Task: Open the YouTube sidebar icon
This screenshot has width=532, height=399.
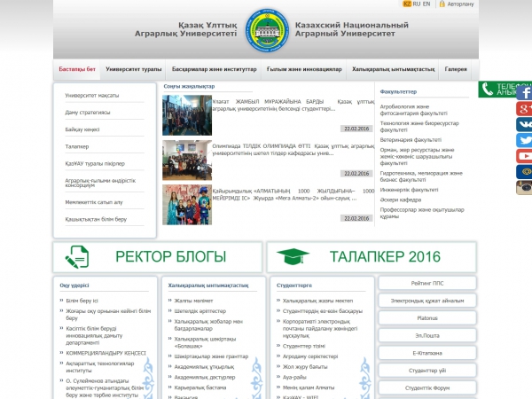Action: click(524, 156)
